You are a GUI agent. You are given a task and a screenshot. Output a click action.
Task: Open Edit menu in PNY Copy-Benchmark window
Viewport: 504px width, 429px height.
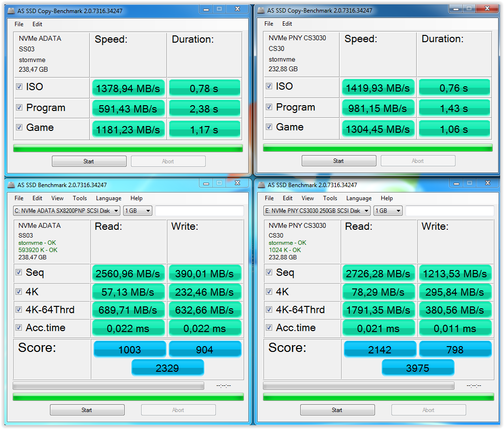287,23
